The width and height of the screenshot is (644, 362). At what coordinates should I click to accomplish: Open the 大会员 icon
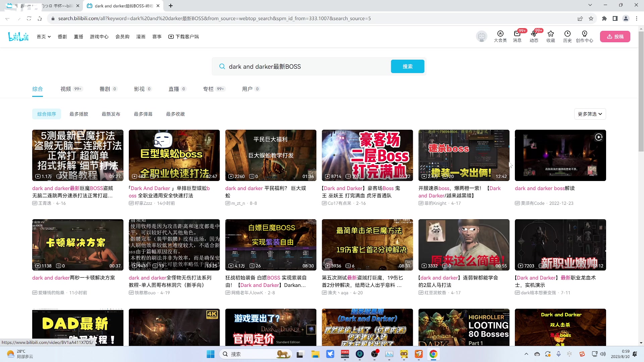coord(500,36)
